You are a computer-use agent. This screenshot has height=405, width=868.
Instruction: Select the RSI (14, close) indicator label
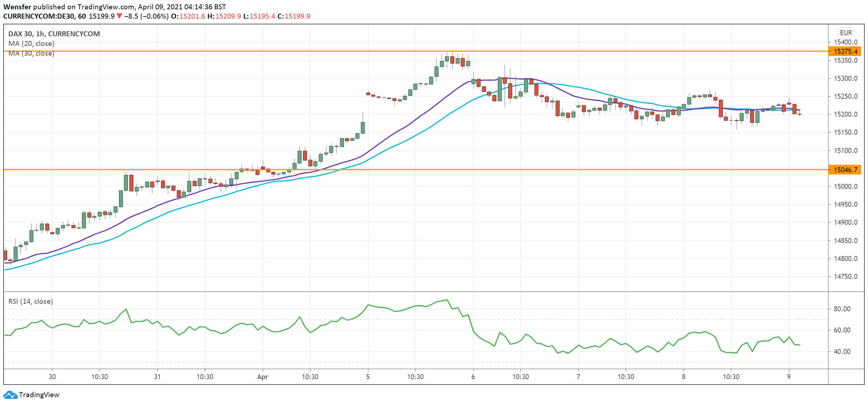click(x=31, y=301)
